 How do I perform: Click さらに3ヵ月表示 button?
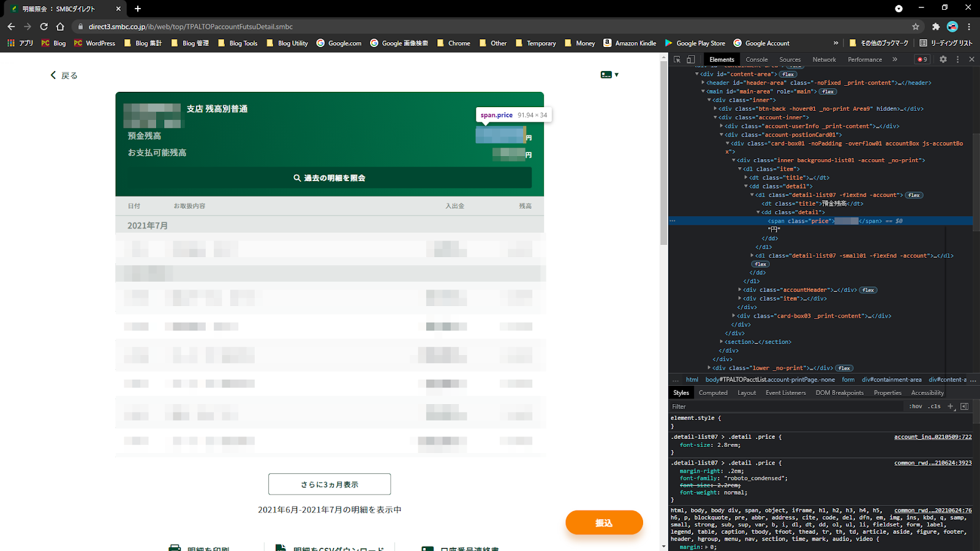tap(330, 484)
